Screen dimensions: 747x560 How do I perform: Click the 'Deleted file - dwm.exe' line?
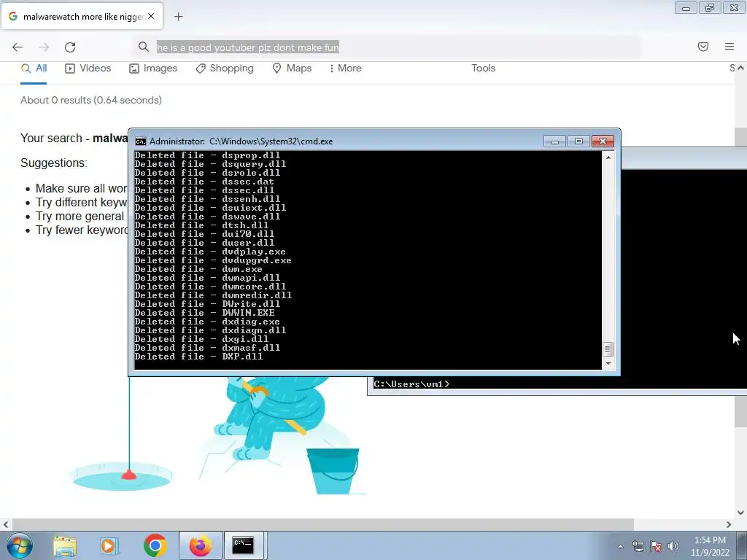(198, 269)
